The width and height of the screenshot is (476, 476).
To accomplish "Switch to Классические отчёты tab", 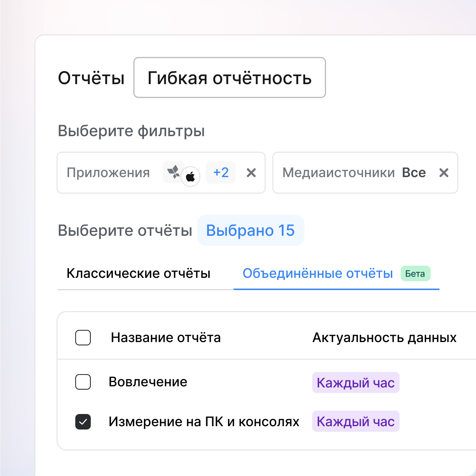I will tap(138, 273).
